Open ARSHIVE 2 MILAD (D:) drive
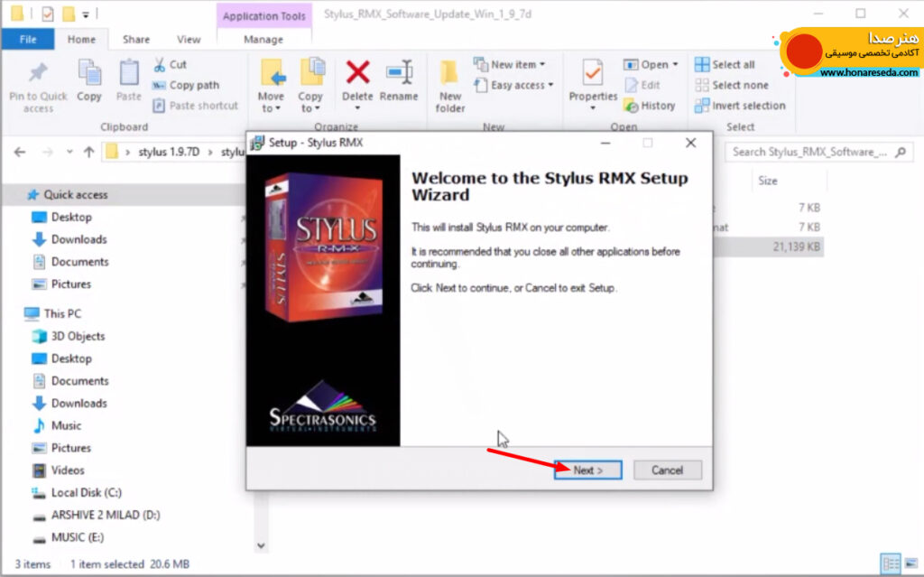924x577 pixels. (105, 515)
